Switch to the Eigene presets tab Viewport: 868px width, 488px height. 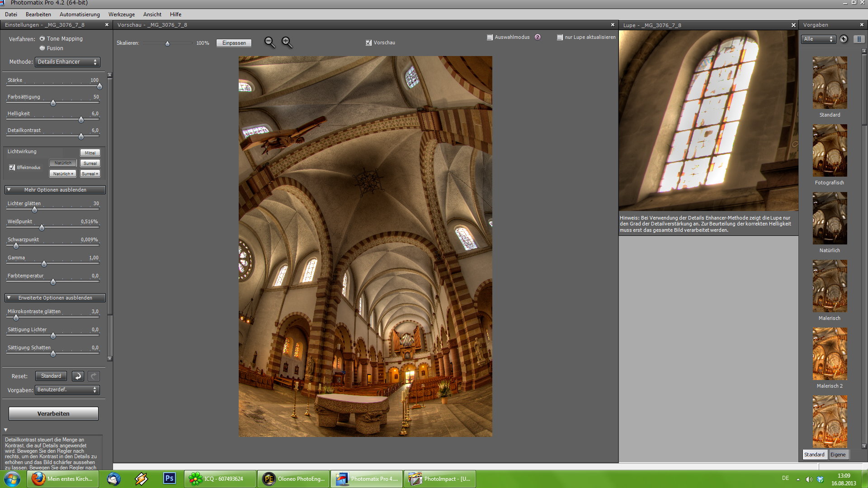(x=838, y=455)
